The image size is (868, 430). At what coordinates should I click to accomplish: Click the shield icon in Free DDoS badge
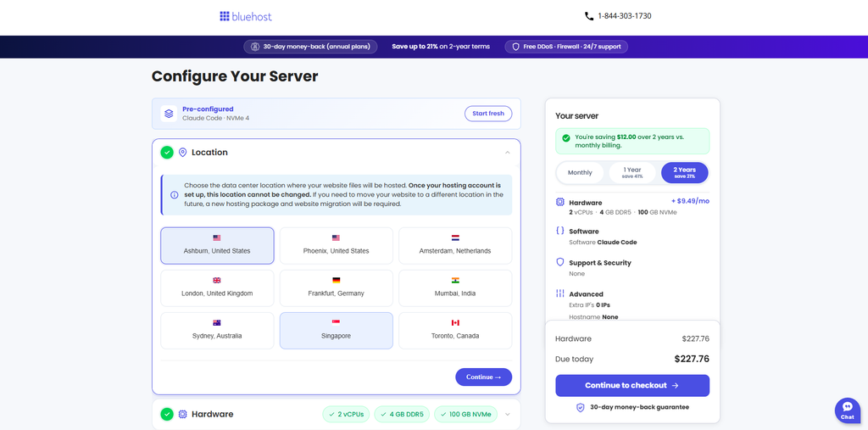tap(515, 47)
